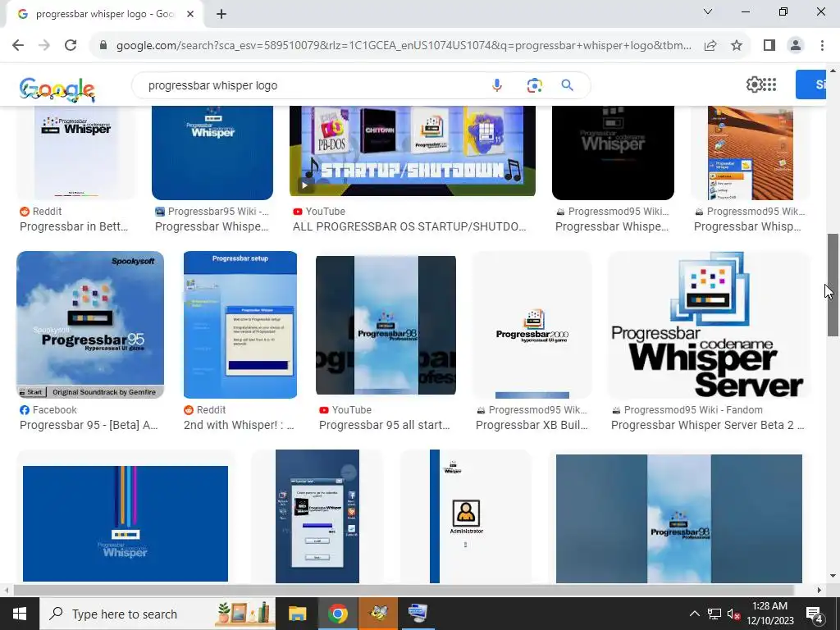This screenshot has height=630, width=840.
Task: Click the URL address bar
Action: coord(403,46)
